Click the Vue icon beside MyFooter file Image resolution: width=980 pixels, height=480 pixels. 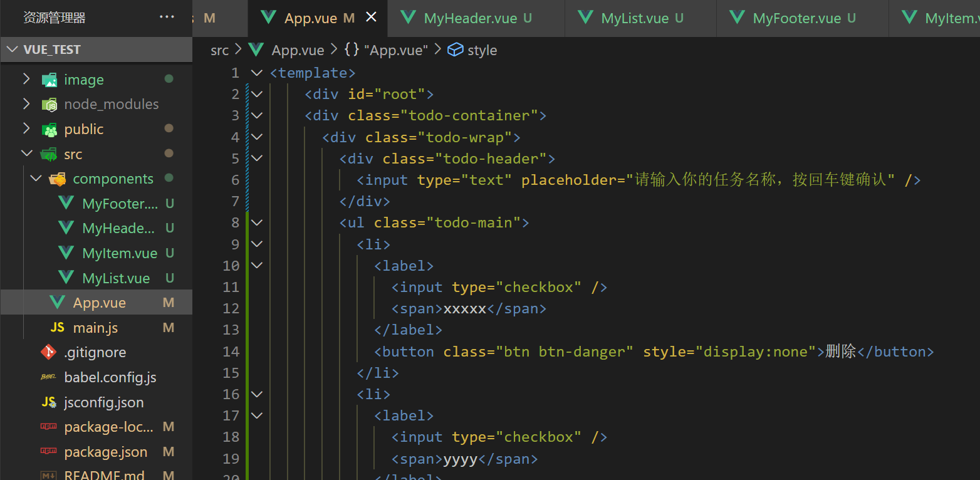click(x=66, y=204)
